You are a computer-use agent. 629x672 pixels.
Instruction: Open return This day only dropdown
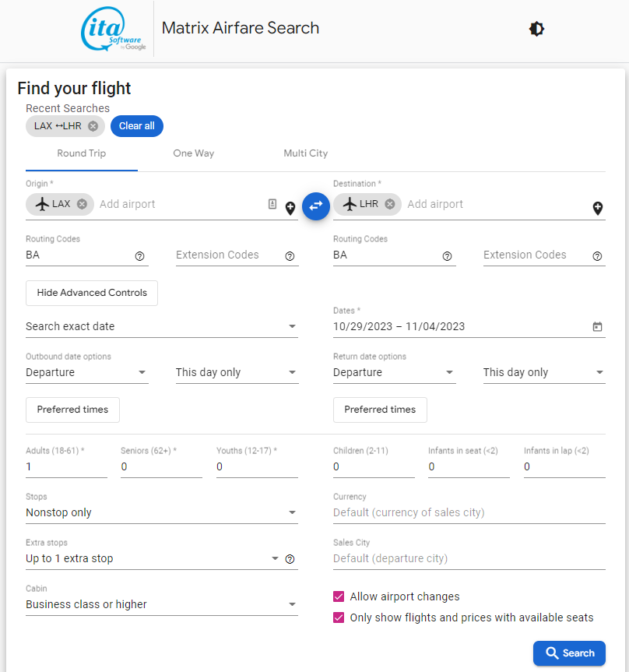(544, 372)
